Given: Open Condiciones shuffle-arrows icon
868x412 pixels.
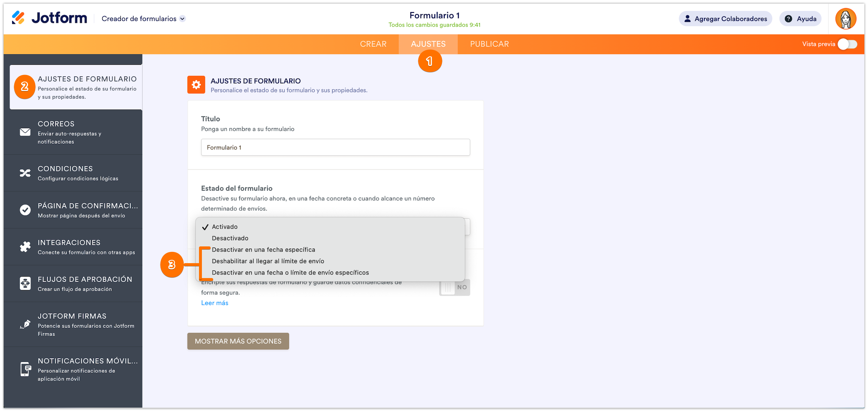Looking at the screenshot, I should pos(25,173).
